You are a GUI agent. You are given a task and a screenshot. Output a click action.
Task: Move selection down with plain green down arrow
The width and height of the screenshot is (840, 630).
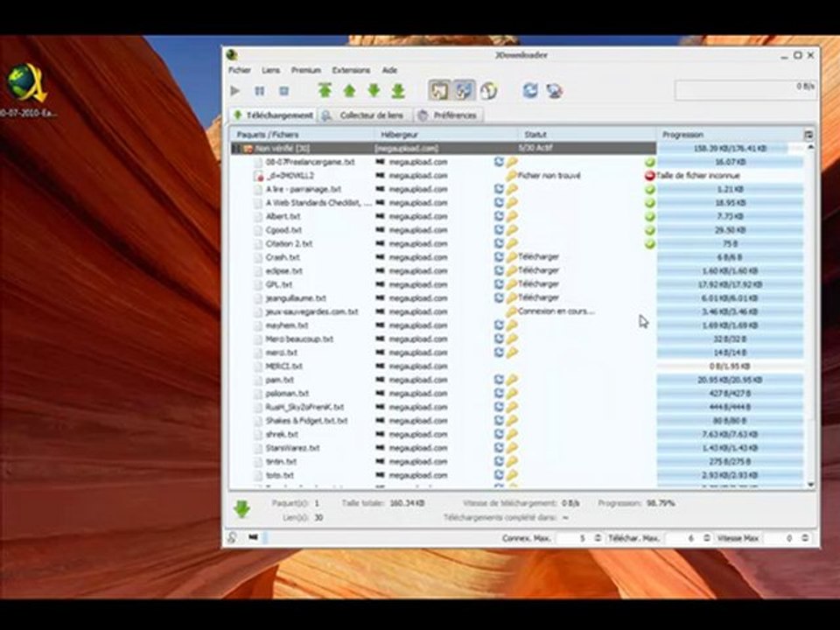tap(374, 91)
